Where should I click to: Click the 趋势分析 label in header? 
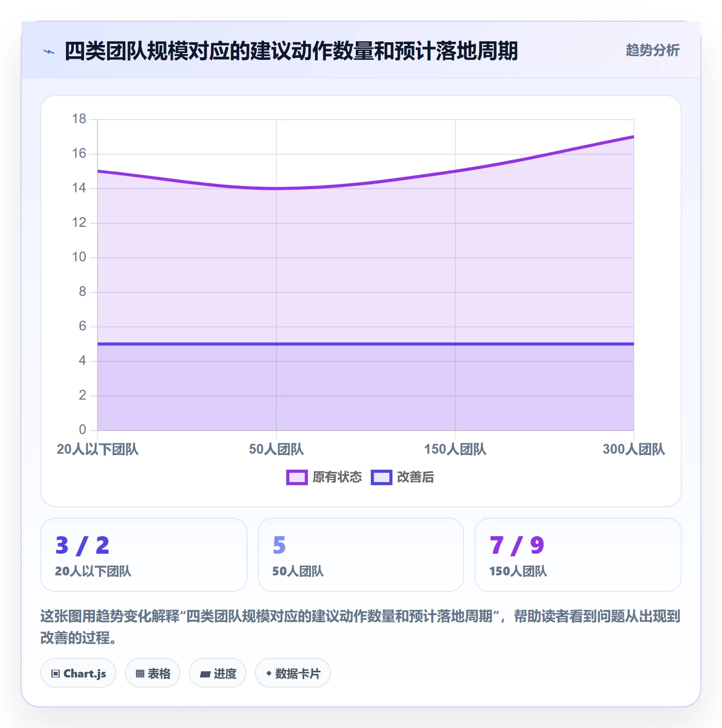(x=652, y=50)
